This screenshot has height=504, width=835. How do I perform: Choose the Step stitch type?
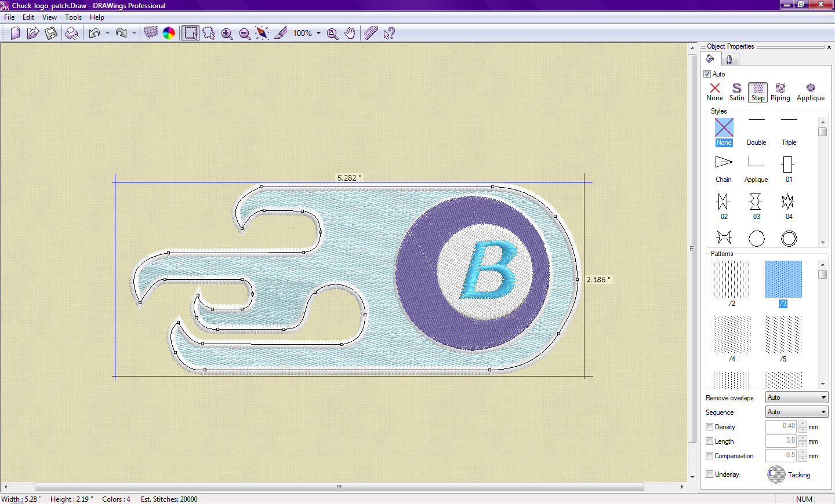tap(758, 92)
